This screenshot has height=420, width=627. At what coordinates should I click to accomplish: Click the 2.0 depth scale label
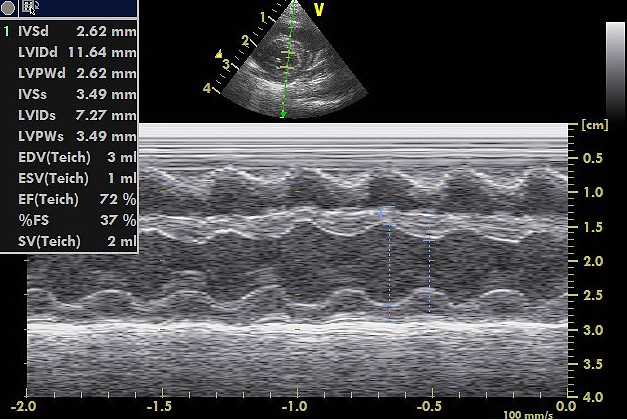coord(593,262)
